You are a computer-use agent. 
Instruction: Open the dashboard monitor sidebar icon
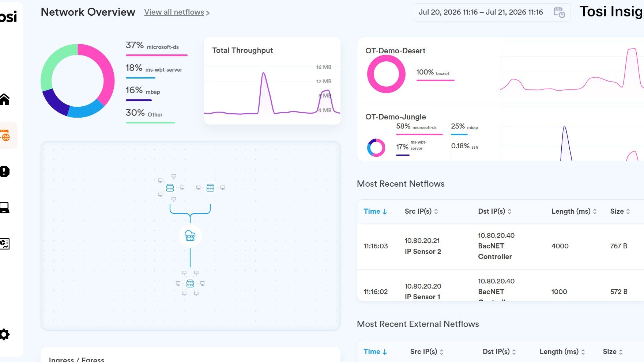[x=4, y=244]
